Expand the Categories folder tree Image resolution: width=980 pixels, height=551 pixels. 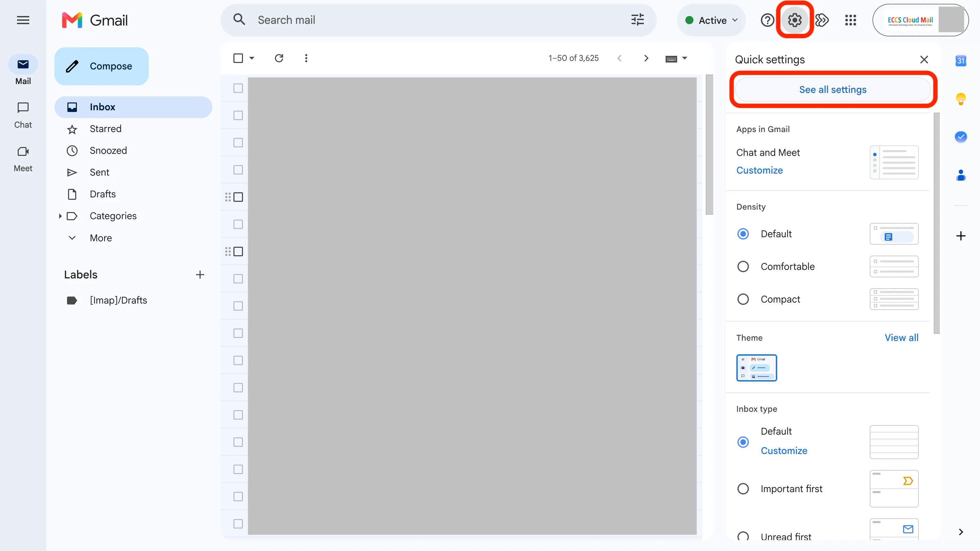(60, 216)
